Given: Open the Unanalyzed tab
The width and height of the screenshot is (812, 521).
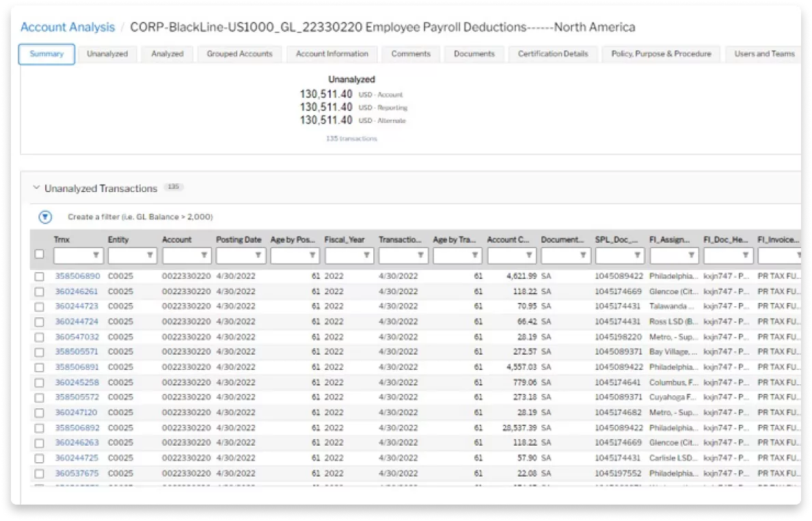Looking at the screenshot, I should pyautogui.click(x=107, y=54).
